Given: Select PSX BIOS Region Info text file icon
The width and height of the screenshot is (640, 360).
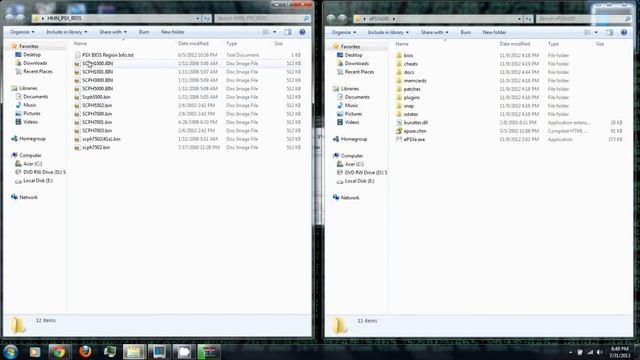Looking at the screenshot, I should (77, 55).
